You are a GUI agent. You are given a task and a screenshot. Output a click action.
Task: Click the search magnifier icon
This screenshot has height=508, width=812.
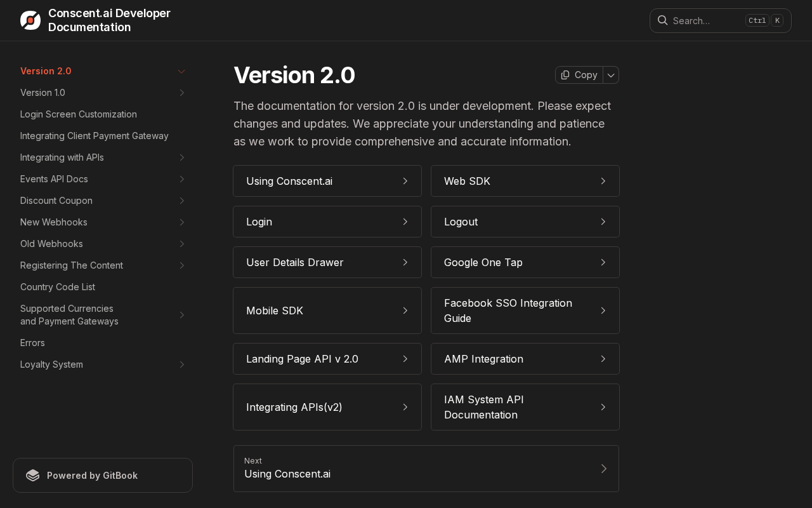pyautogui.click(x=662, y=20)
